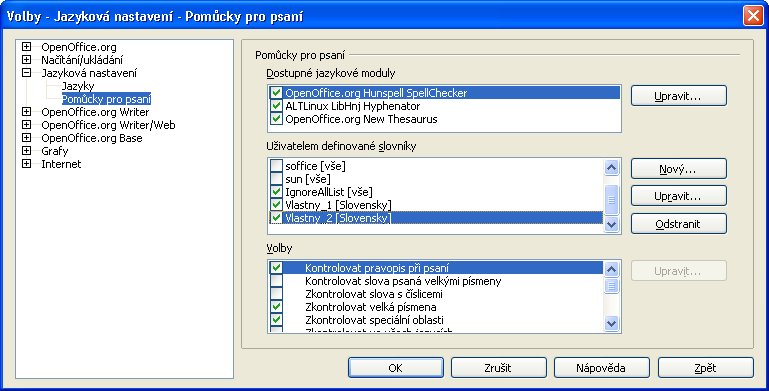Image resolution: width=769 pixels, height=391 pixels.
Task: Select Pomůcky pro psaní tree item
Action: click(106, 99)
